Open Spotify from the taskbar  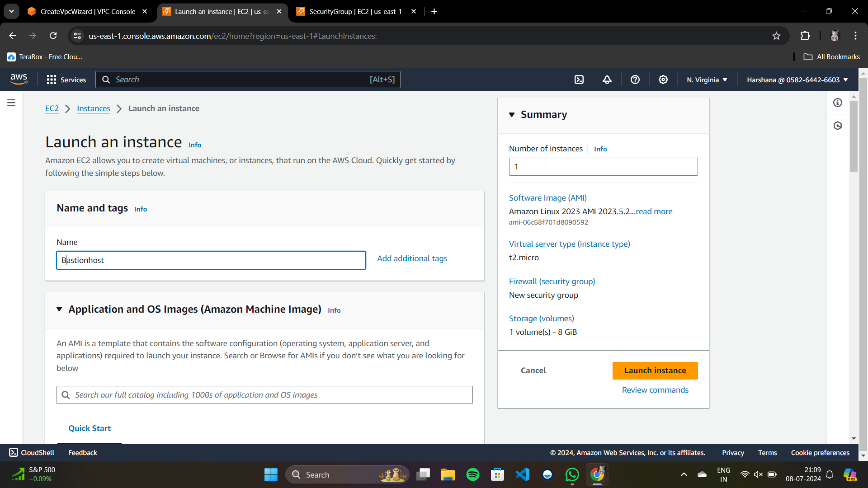click(472, 474)
